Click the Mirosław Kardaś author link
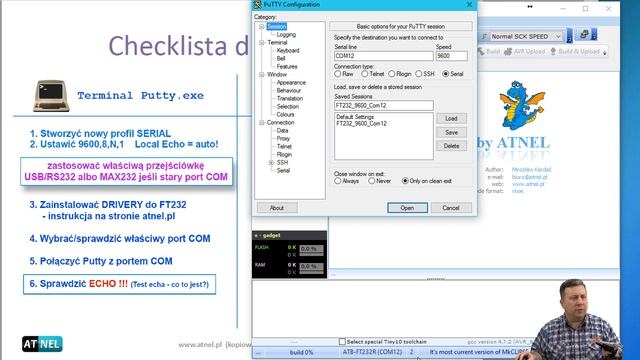The height and width of the screenshot is (360, 640). pyautogui.click(x=531, y=169)
